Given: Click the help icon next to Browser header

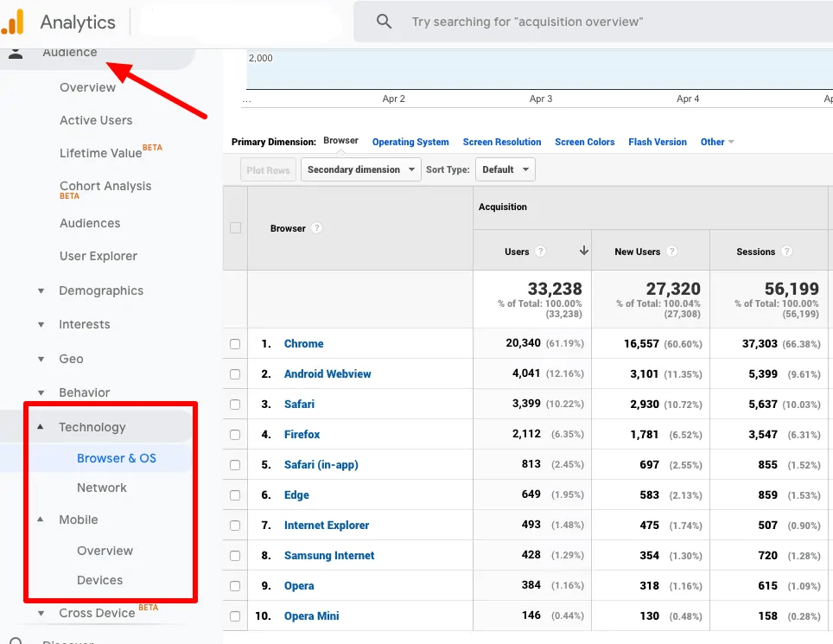Looking at the screenshot, I should click(316, 228).
